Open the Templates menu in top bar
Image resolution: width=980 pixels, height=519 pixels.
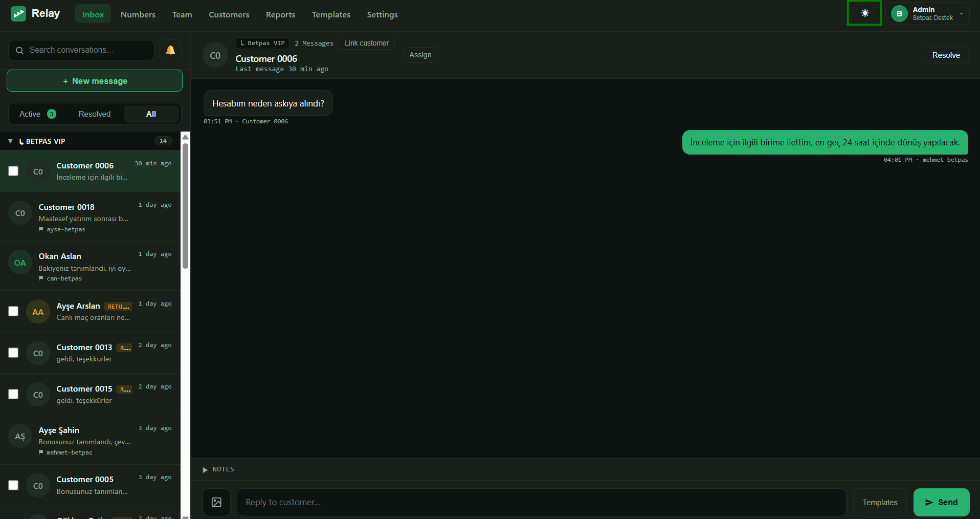[331, 15]
